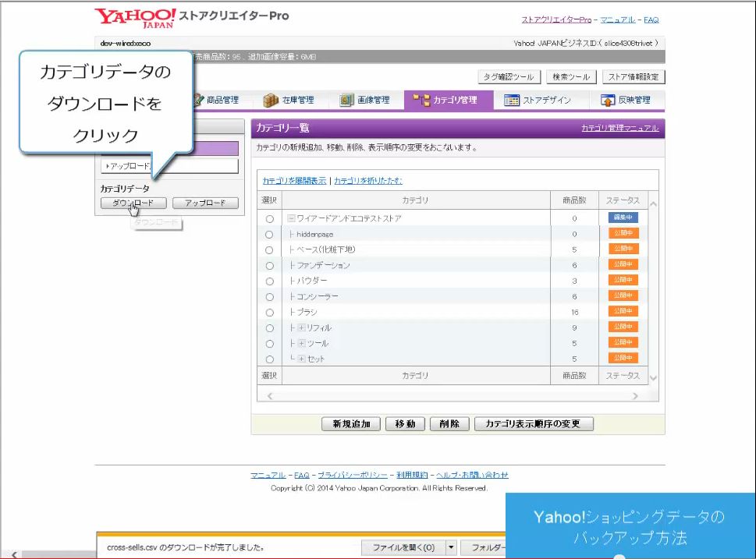Click カテゴリ表示順序の変更 button

tap(534, 424)
